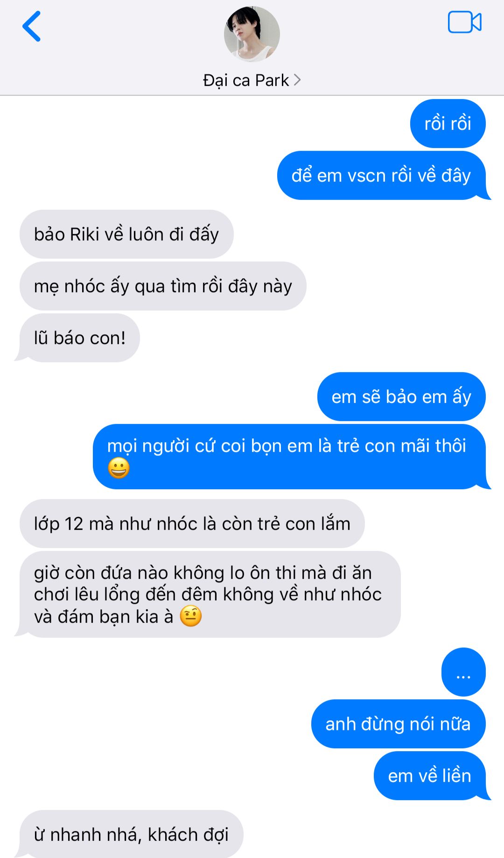Tap the blue '...' message bubble
This screenshot has height=858, width=504.
click(x=463, y=672)
